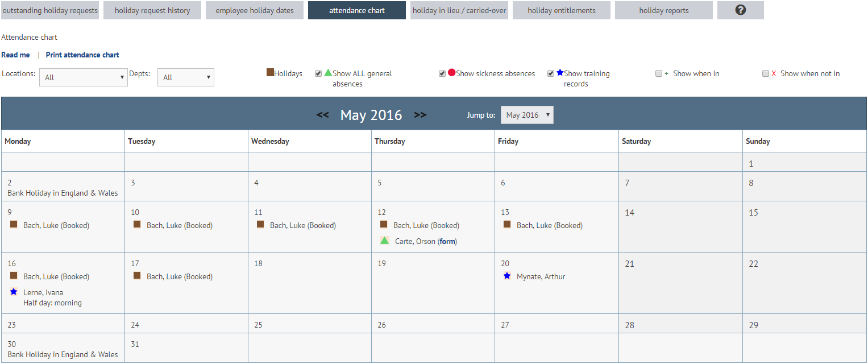This screenshot has height=364, width=868.
Task: Click the blue star beside Mynate, Arthur
Action: (506, 275)
